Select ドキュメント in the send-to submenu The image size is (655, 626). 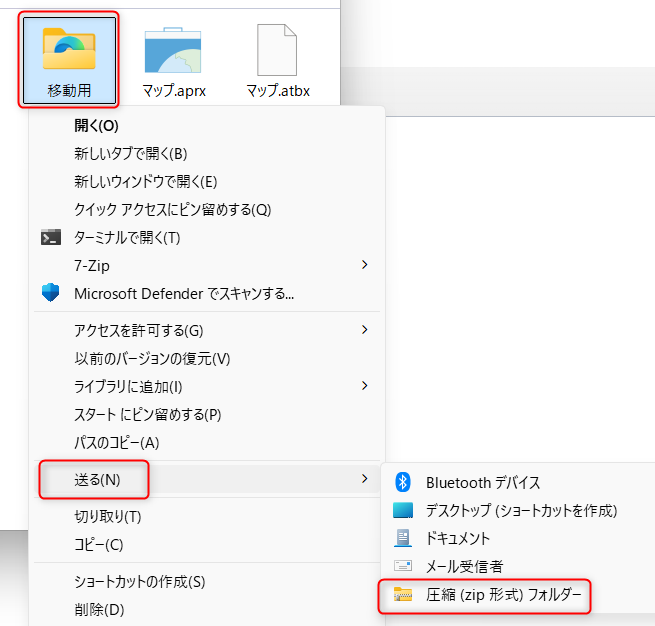pyautogui.click(x=457, y=539)
